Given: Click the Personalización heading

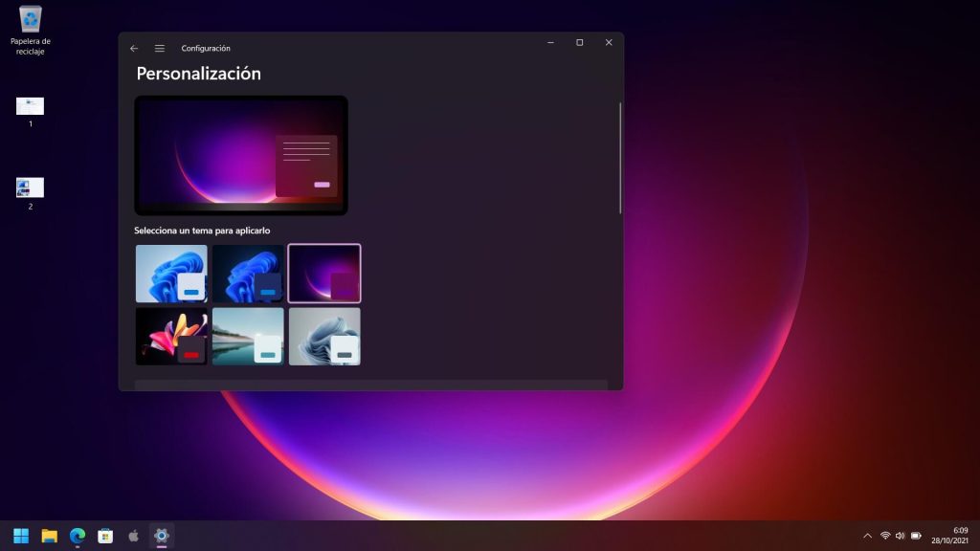Looking at the screenshot, I should [x=199, y=74].
